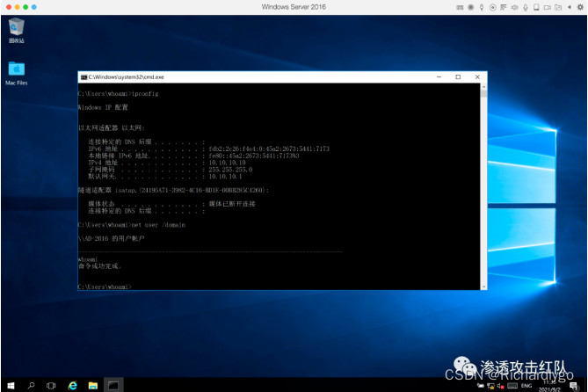Click the 'Windows IP 配置' line

point(103,107)
